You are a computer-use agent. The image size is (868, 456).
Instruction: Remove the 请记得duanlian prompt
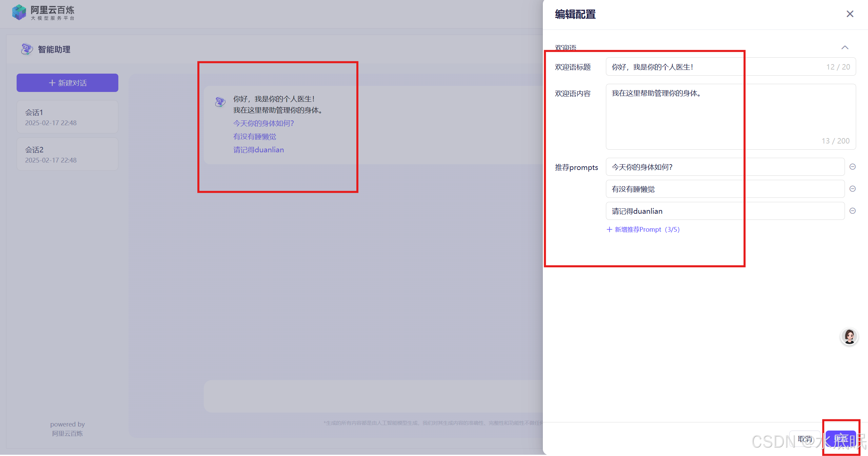click(852, 211)
